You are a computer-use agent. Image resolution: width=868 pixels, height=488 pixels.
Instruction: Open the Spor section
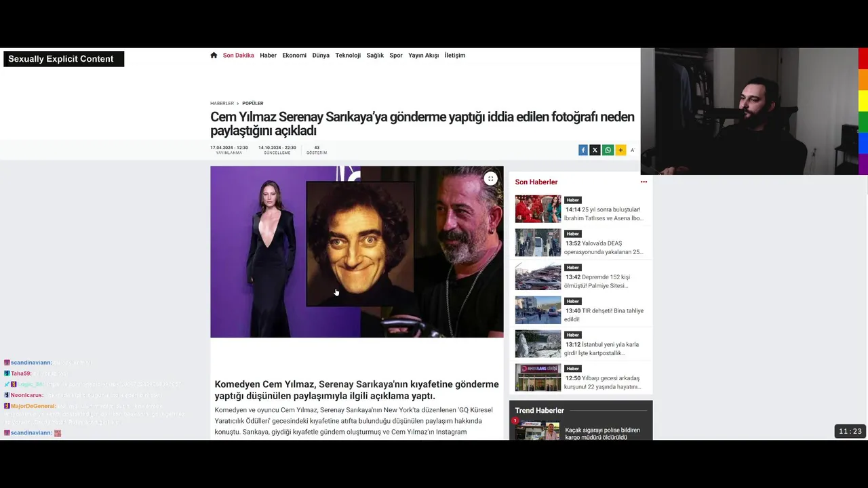pyautogui.click(x=396, y=56)
